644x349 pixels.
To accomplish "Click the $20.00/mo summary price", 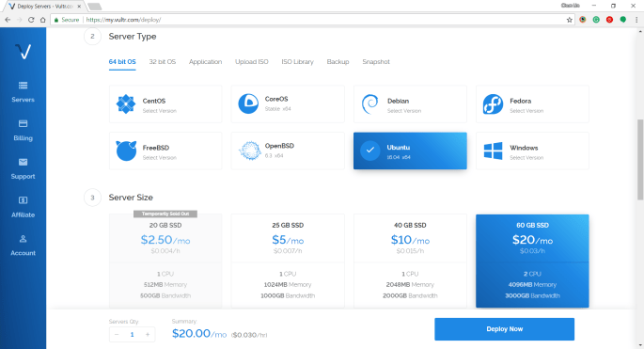I will pos(199,333).
